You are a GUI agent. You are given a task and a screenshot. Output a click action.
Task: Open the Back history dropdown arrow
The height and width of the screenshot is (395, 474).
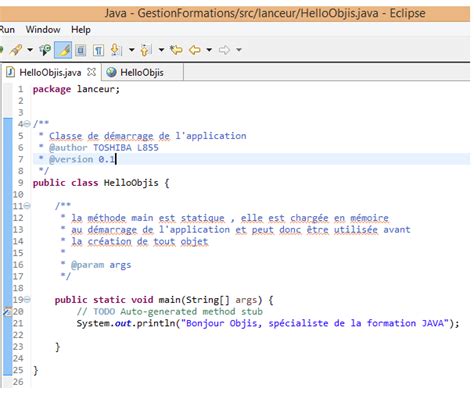coord(209,50)
